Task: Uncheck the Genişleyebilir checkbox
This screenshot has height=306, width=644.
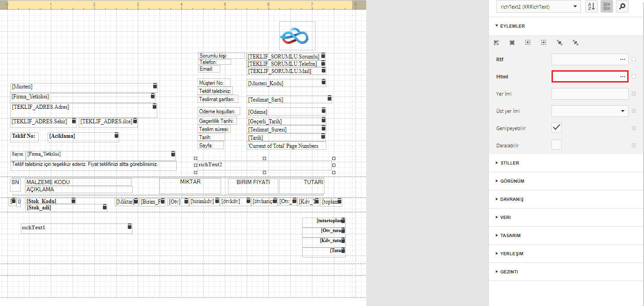Action: 557,128
